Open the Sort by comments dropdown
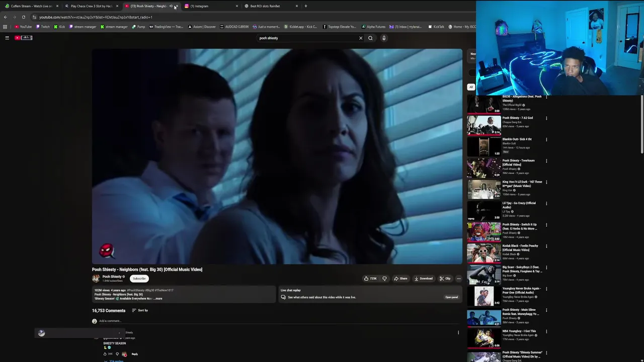Image resolution: width=644 pixels, height=362 pixels. [x=140, y=310]
